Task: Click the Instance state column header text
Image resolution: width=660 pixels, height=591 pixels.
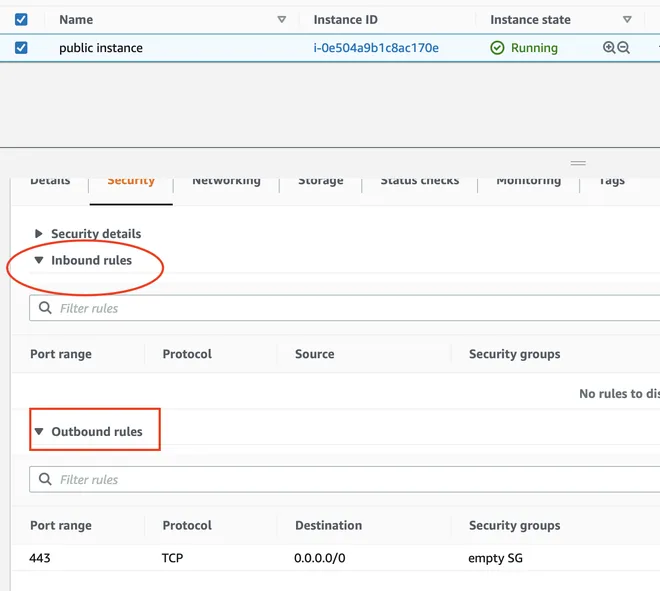Action: click(530, 19)
